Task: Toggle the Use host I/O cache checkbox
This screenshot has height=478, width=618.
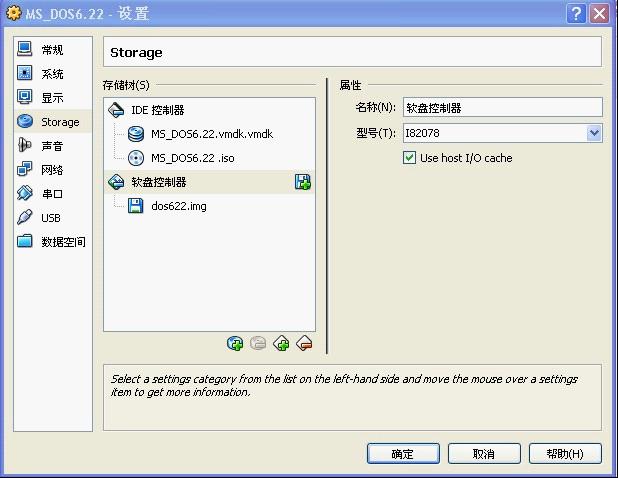Action: coord(409,158)
